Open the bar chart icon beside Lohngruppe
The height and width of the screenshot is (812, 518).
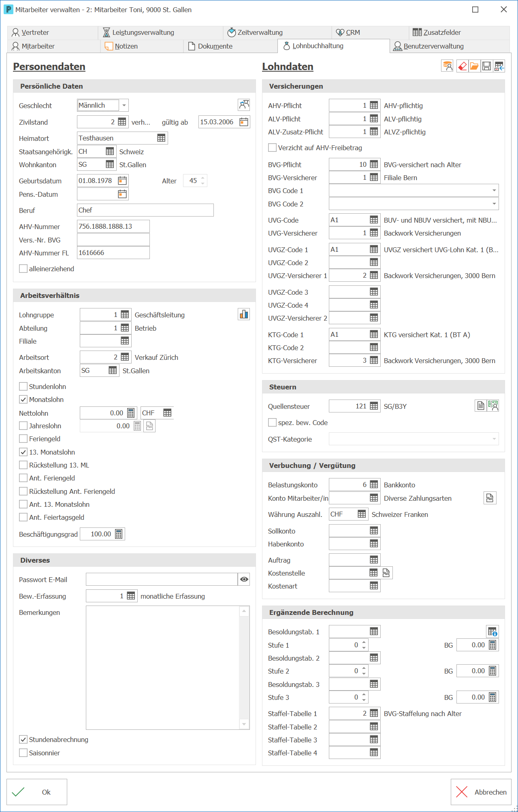244,314
